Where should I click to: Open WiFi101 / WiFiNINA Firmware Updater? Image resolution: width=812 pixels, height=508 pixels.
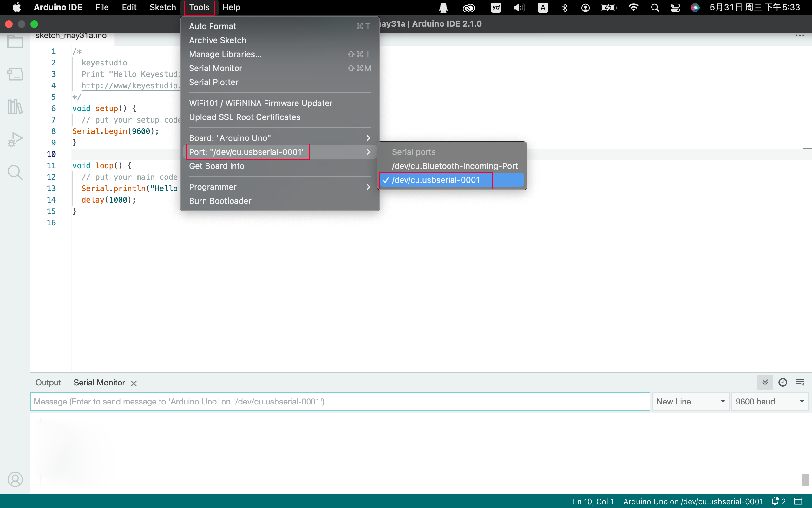coord(280,103)
